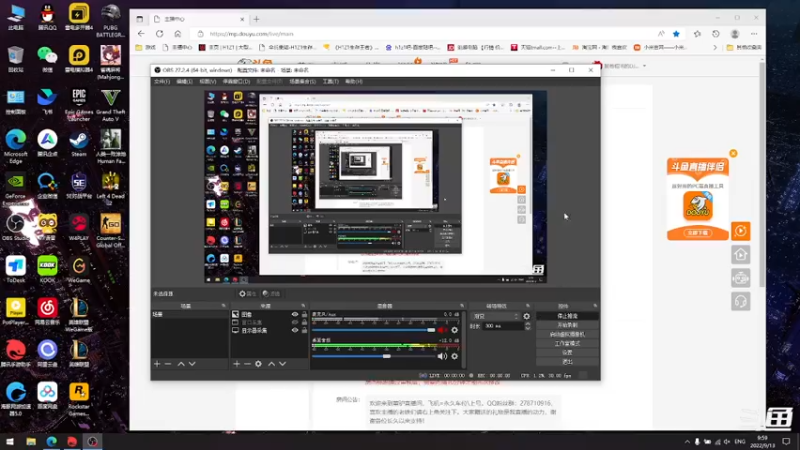
Task: Open mic audio settings gear in mixer
Action: [454, 330]
